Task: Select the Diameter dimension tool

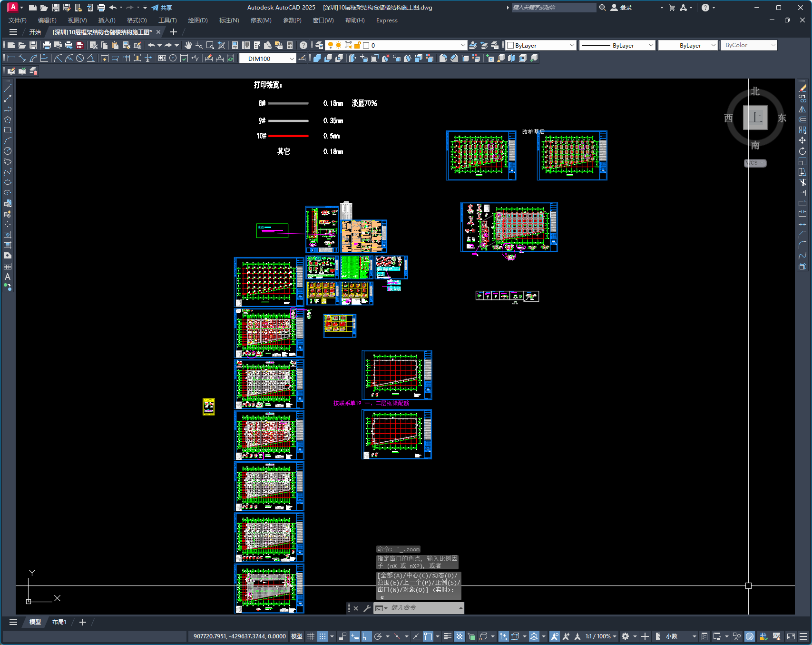Action: pos(80,58)
